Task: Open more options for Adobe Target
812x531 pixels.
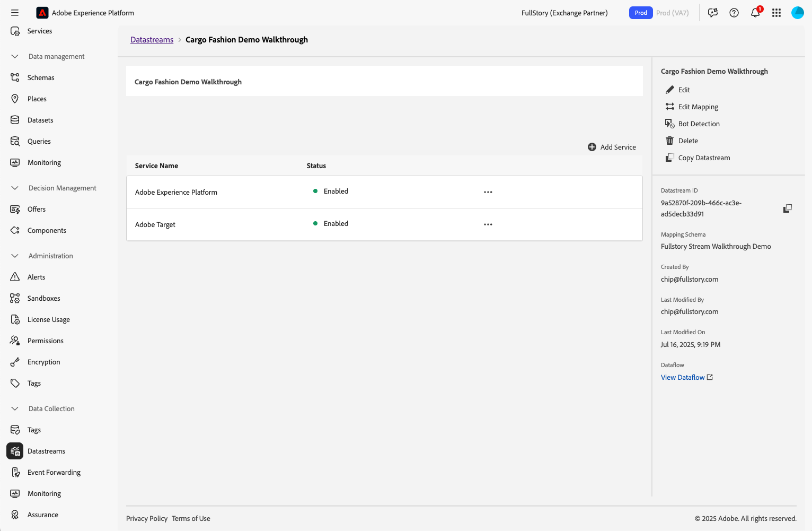Action: pos(488,224)
